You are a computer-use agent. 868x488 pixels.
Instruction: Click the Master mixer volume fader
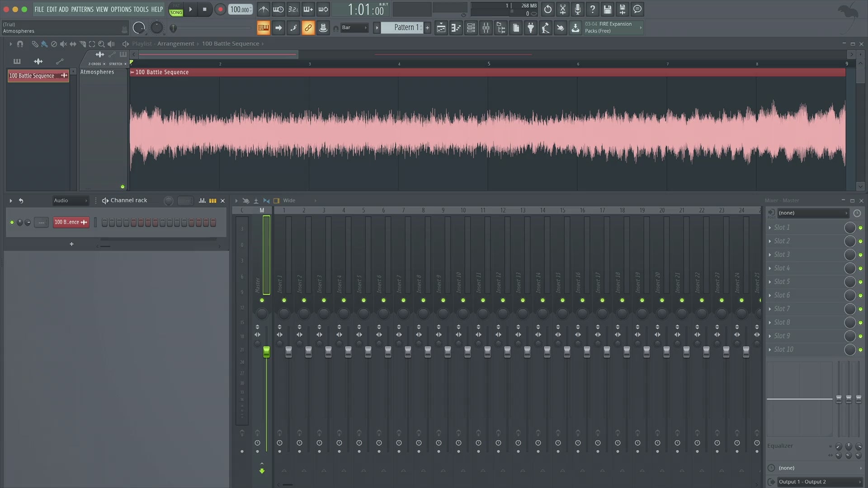tap(266, 352)
